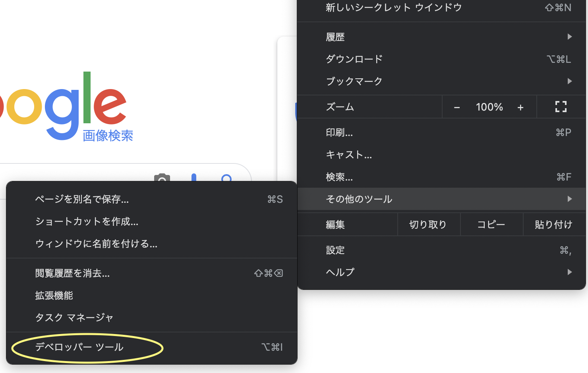The image size is (588, 373).
Task: Select その他のツール more tools item
Action: click(441, 199)
